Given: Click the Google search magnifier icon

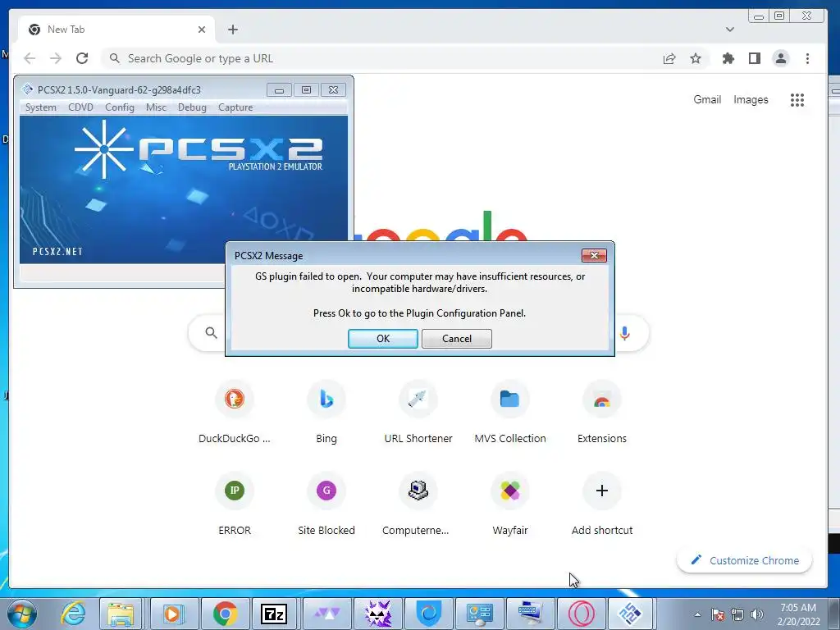Looking at the screenshot, I should point(211,333).
